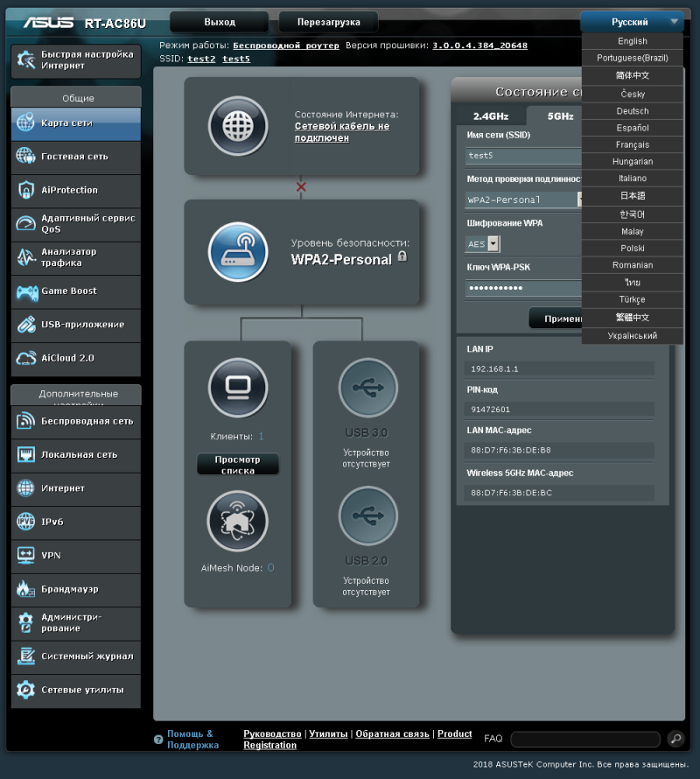The width and height of the screenshot is (700, 779).
Task: Click the clients count number 1
Action: click(261, 436)
